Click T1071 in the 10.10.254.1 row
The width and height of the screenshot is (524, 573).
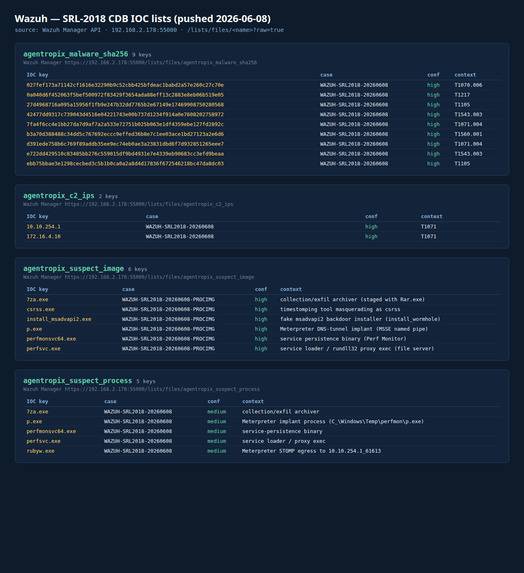(429, 227)
